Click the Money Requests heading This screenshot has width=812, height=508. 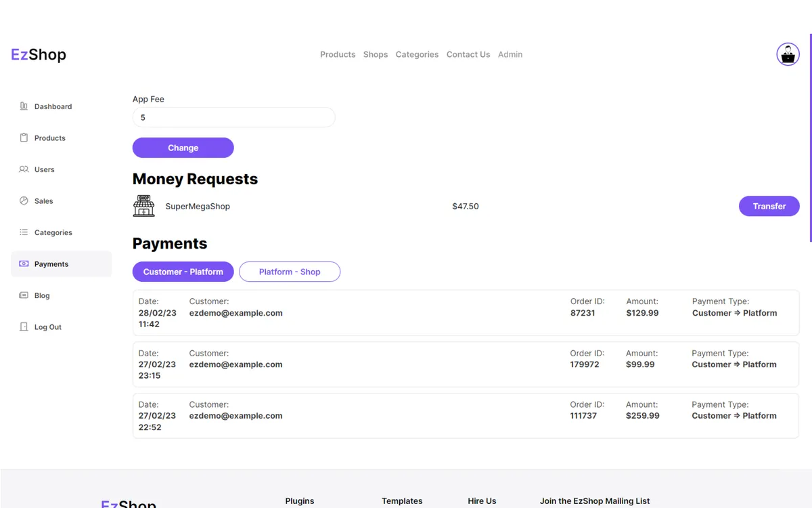(x=195, y=179)
